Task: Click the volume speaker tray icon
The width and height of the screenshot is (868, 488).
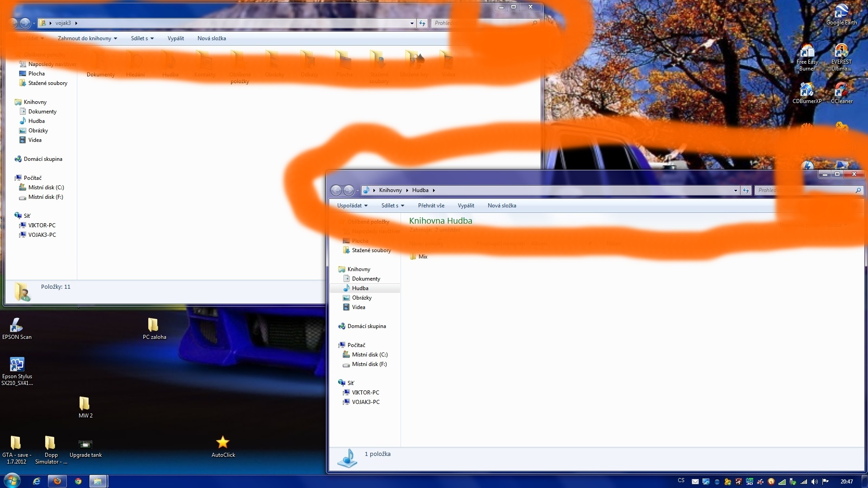Action: [815, 482]
